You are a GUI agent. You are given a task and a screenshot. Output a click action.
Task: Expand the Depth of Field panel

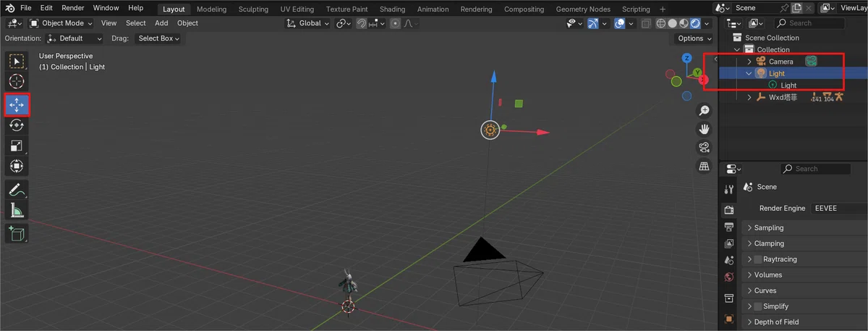click(805, 322)
